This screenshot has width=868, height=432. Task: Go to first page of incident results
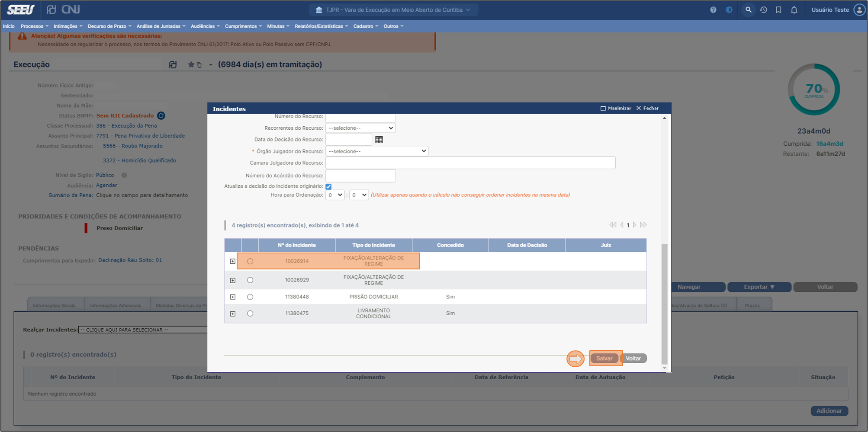pos(613,225)
